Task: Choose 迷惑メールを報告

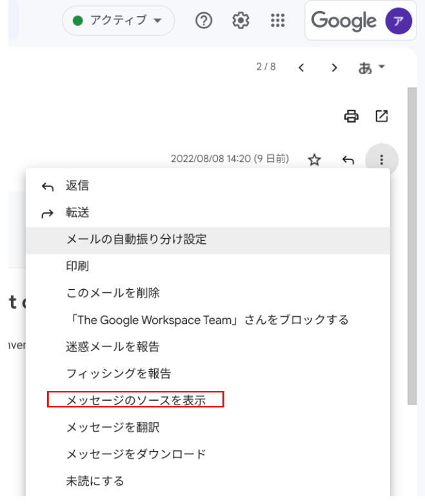Action: click(x=208, y=347)
